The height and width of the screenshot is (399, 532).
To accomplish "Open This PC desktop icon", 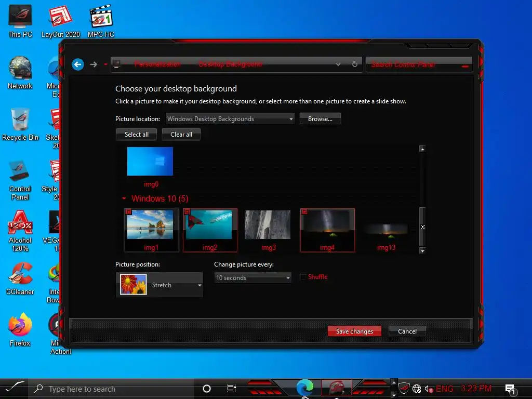I will [20, 21].
